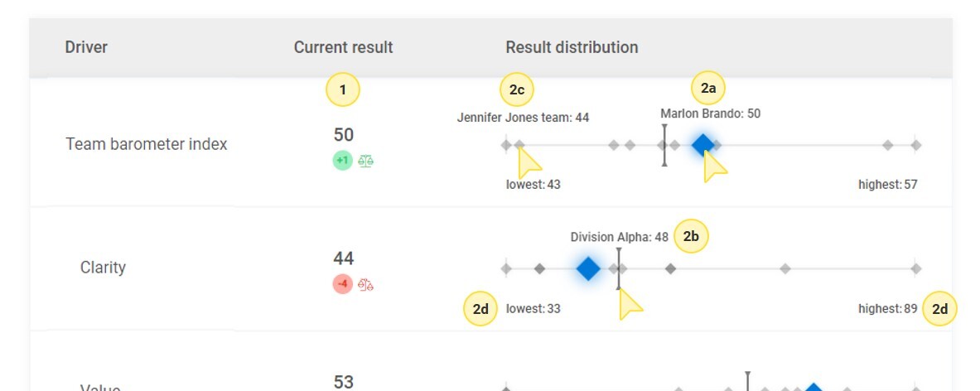Screen dimensions: 980x391
Task: Click the red unbalanced scale icon
Action: (365, 284)
